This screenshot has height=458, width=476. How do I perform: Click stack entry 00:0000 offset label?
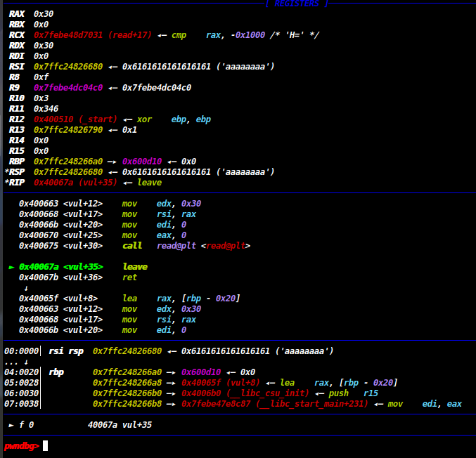21,351
